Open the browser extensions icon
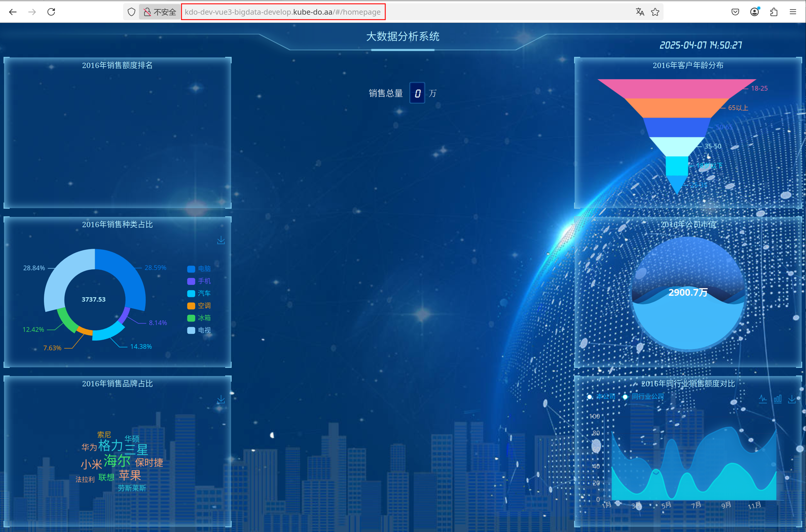 point(774,12)
